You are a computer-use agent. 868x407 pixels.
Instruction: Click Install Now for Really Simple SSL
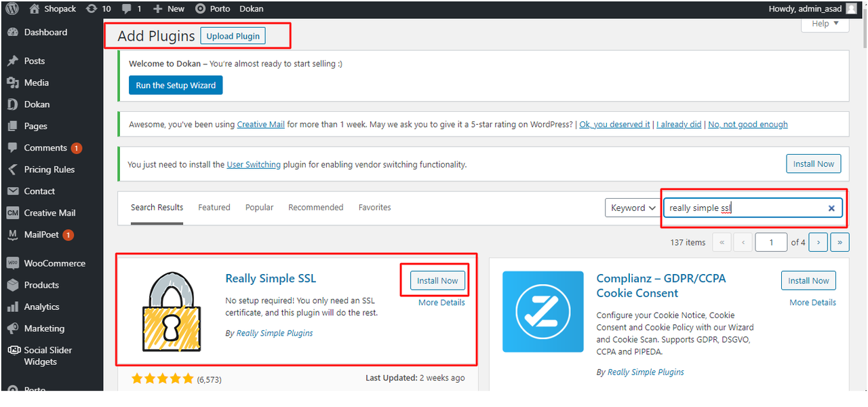click(437, 281)
